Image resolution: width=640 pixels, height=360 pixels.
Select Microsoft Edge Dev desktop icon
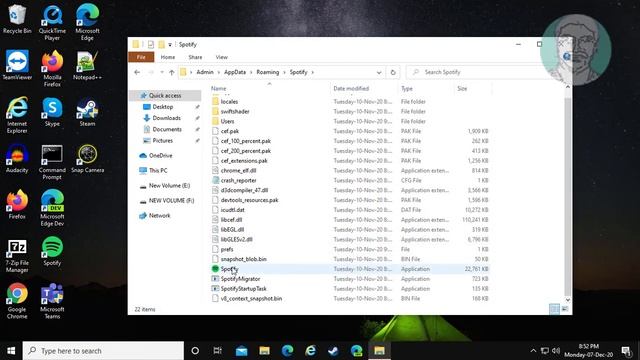point(52,208)
